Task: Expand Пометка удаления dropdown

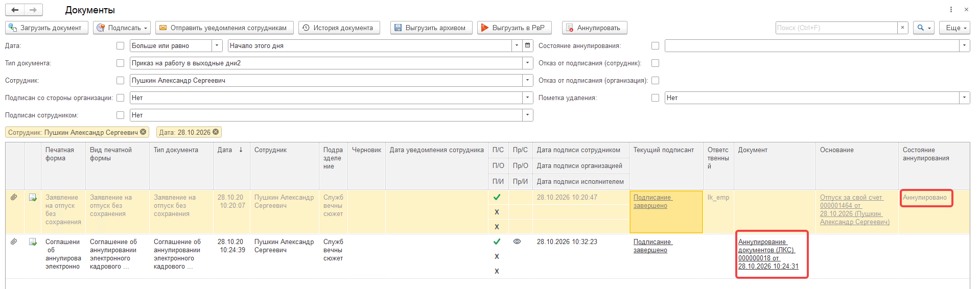Action: 965,98
